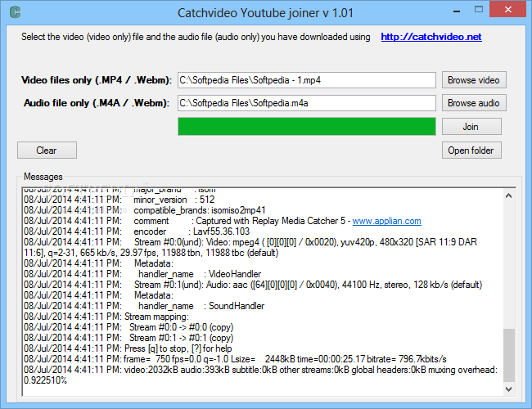532x409 pixels.
Task: Click the 'Stream #0:1 -> #0:1 (copy)' line
Action: (x=128, y=338)
